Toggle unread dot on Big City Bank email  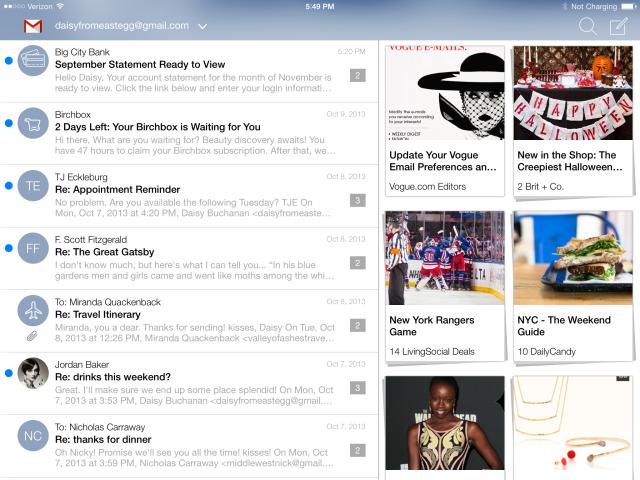click(x=9, y=61)
